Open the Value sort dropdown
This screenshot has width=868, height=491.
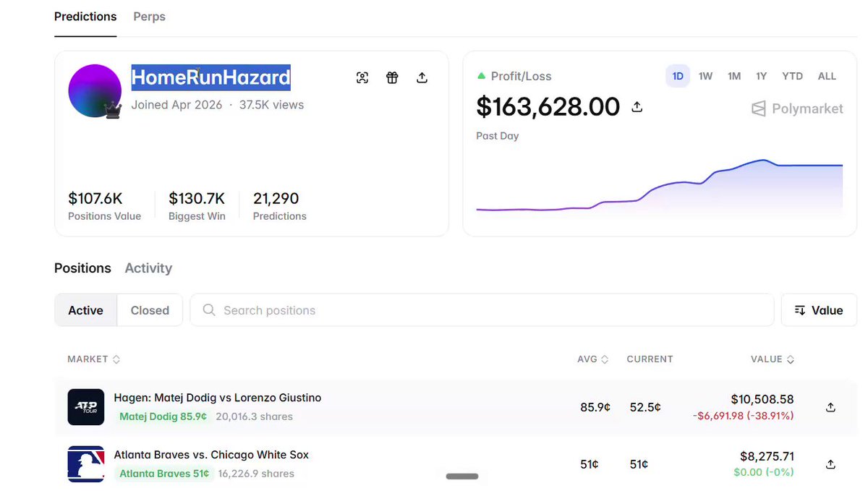[819, 310]
